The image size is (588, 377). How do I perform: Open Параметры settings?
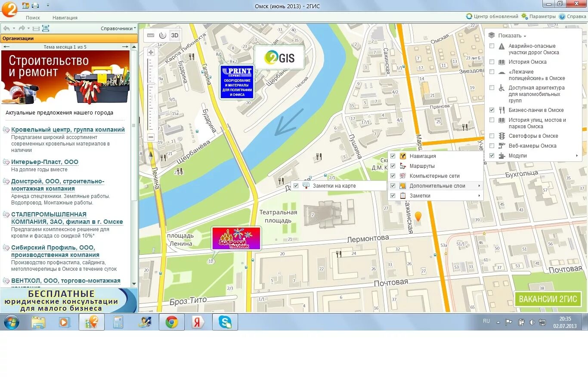(x=538, y=16)
